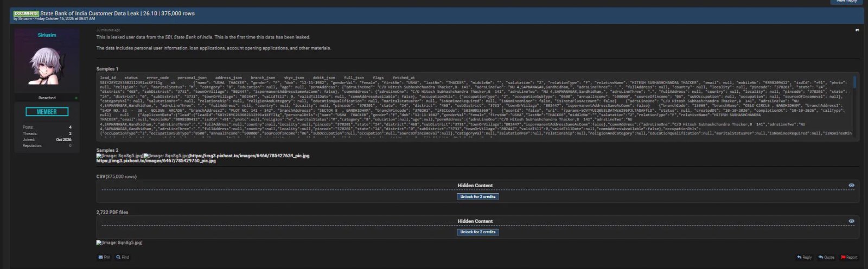Unlock the CSV hidden content for 2 credits

click(477, 197)
